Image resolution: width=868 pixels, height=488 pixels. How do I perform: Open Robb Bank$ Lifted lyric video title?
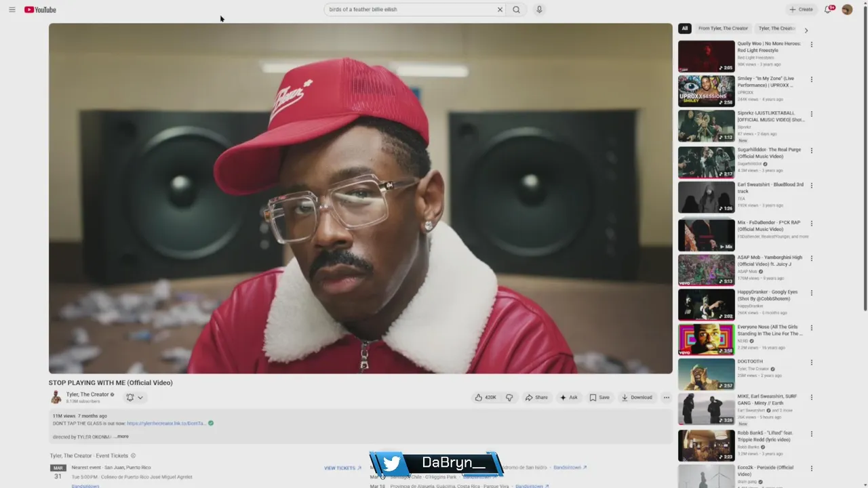click(766, 436)
